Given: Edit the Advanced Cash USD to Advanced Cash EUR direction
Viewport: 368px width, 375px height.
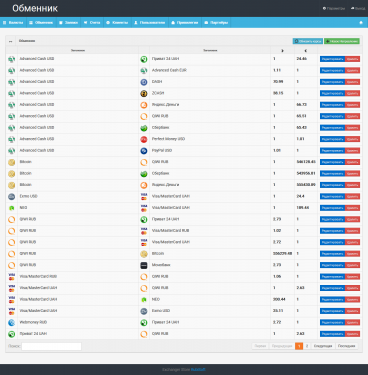Looking at the screenshot, I should [332, 71].
